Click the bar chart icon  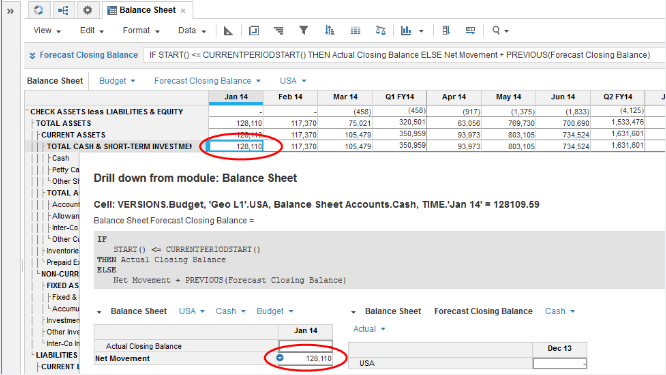[406, 31]
